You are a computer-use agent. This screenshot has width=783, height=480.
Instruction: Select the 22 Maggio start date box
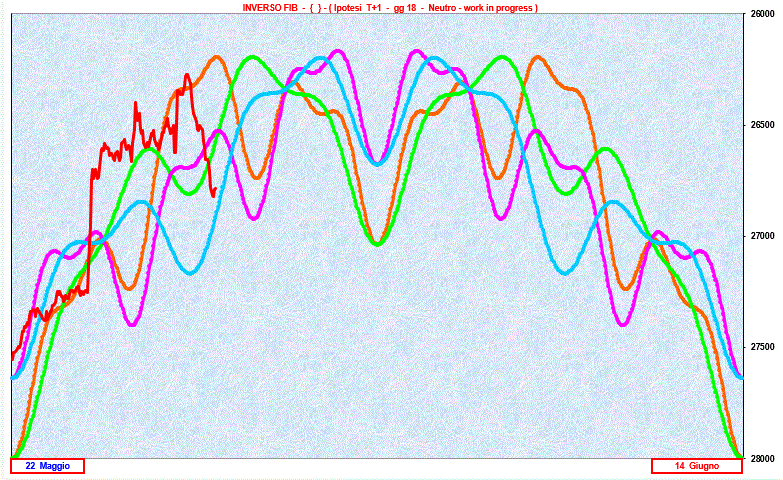(47, 466)
